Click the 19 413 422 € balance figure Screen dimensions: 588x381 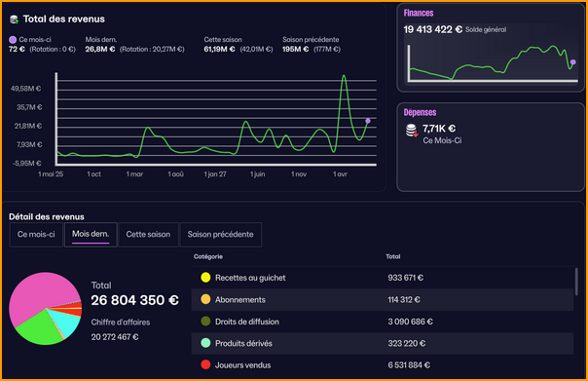433,29
